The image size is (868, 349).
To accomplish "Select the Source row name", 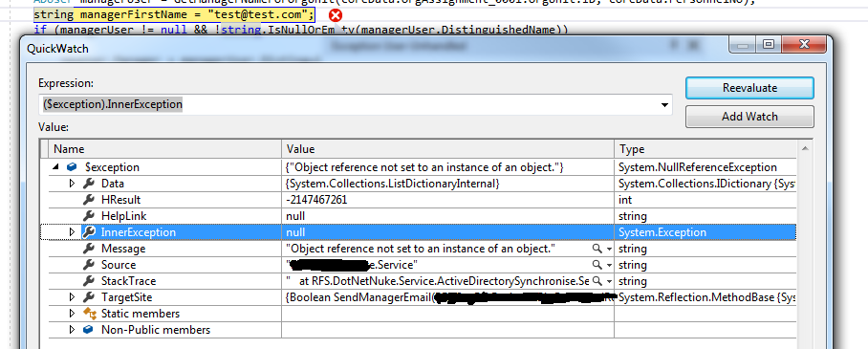I will click(119, 265).
